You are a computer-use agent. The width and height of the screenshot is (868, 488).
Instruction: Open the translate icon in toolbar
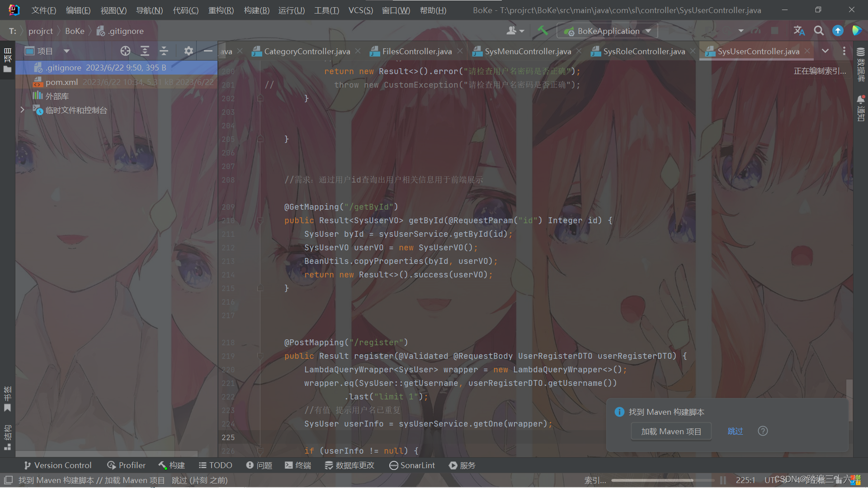point(799,31)
